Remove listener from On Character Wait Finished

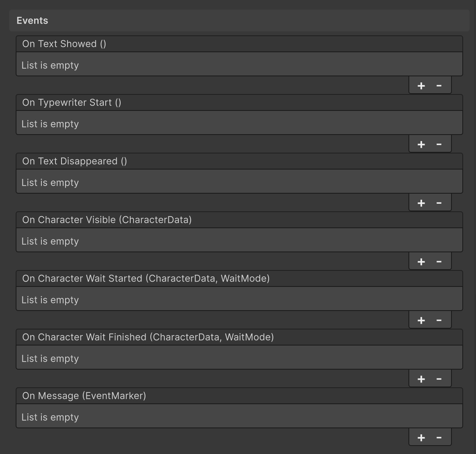439,379
